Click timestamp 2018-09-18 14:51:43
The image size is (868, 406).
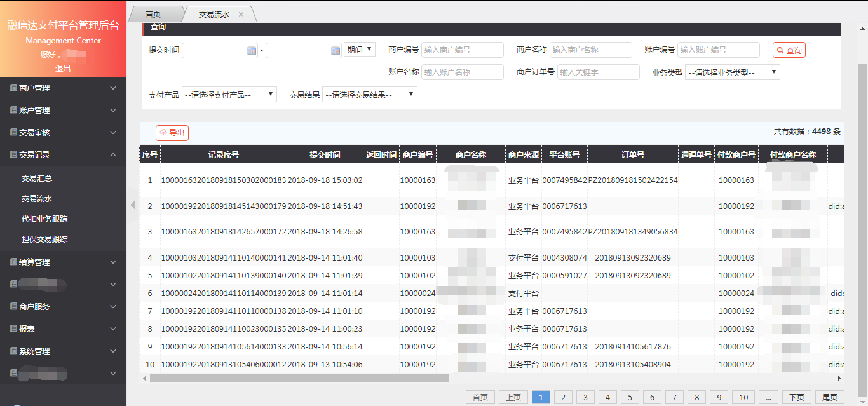pyautogui.click(x=325, y=206)
